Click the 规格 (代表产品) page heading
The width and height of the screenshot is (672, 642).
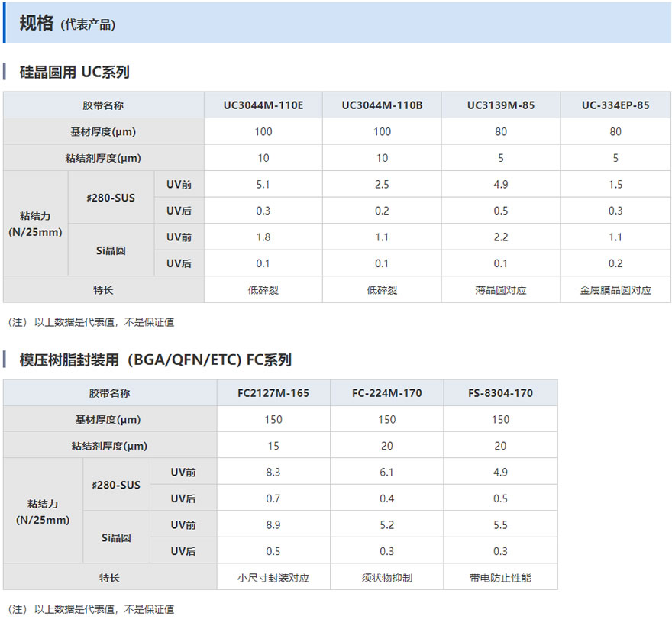[67, 24]
